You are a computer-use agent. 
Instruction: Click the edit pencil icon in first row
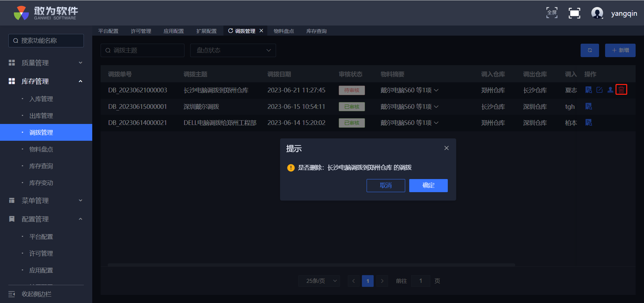coord(599,90)
